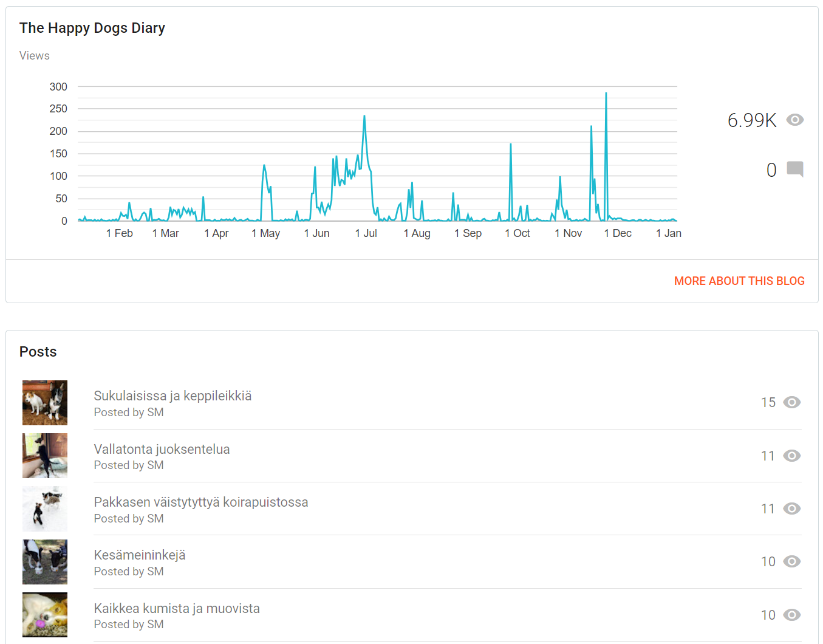Click the comment bubble icon beside 0
The width and height of the screenshot is (823, 644).
pyautogui.click(x=794, y=169)
